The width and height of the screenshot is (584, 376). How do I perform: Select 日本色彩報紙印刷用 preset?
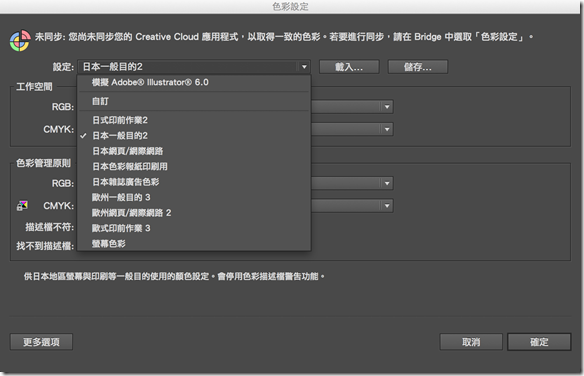(194, 166)
